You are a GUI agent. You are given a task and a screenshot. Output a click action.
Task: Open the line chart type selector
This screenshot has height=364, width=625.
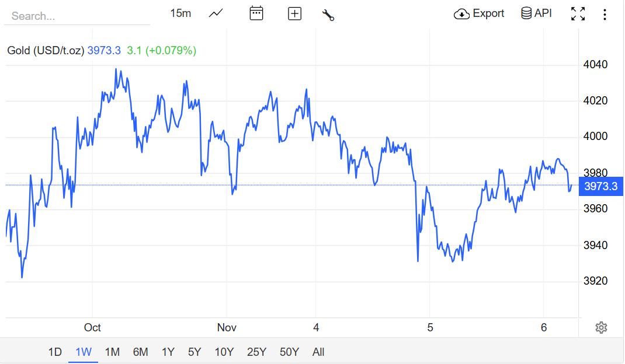click(x=216, y=13)
